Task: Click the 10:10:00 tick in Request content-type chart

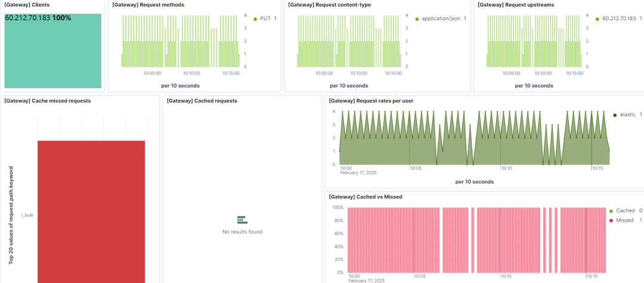Action: pos(359,73)
